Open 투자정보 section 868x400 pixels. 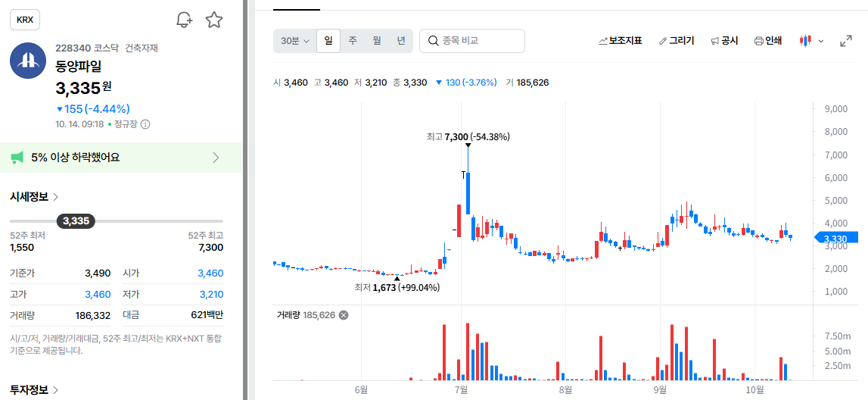(34, 389)
